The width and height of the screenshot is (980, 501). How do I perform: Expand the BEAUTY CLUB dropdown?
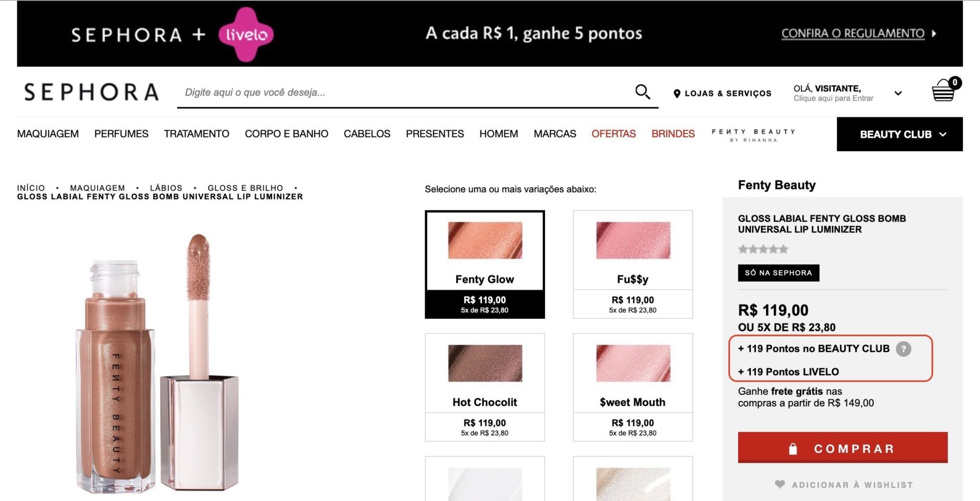tap(900, 134)
